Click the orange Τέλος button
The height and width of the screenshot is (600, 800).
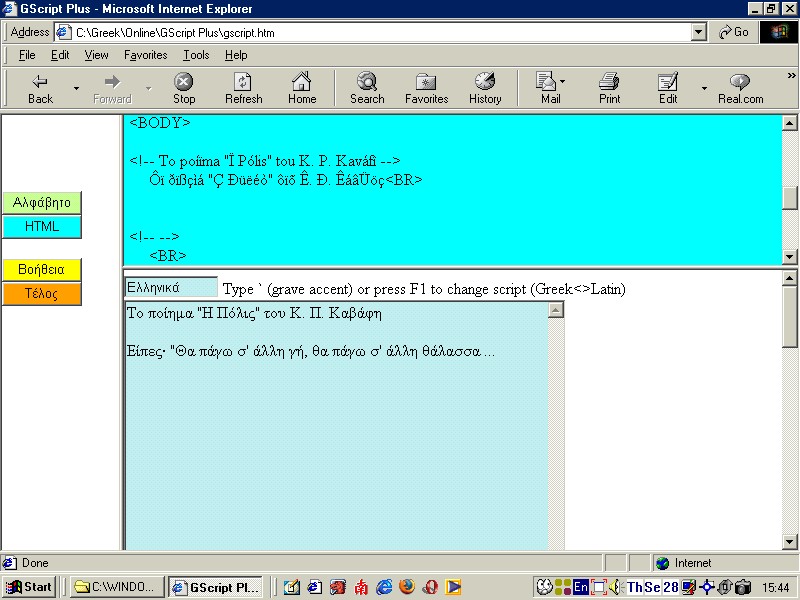click(42, 293)
